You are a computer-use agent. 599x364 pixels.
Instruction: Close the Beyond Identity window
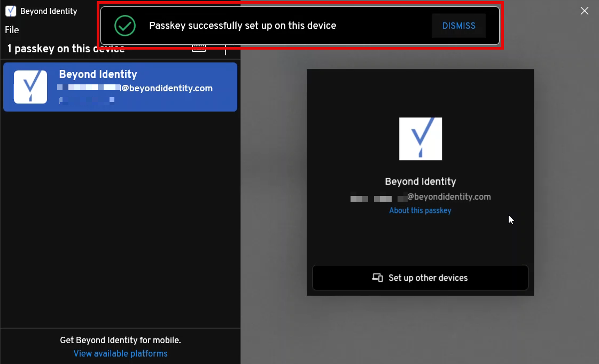(585, 11)
